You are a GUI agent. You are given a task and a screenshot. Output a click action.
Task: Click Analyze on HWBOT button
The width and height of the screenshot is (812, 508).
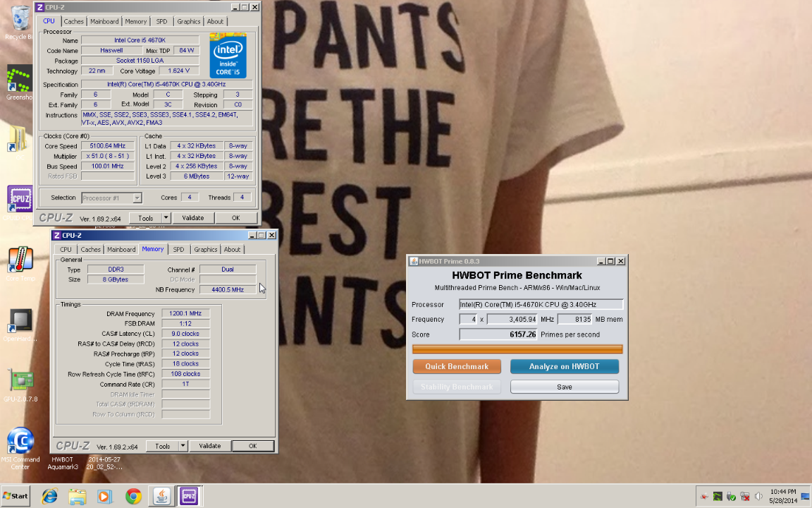click(565, 366)
